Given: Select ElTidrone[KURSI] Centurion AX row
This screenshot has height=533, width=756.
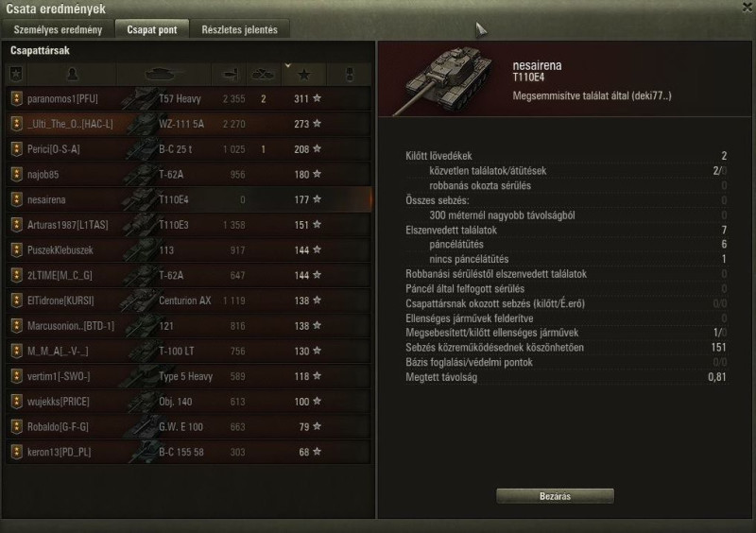Looking at the screenshot, I should pos(189,301).
